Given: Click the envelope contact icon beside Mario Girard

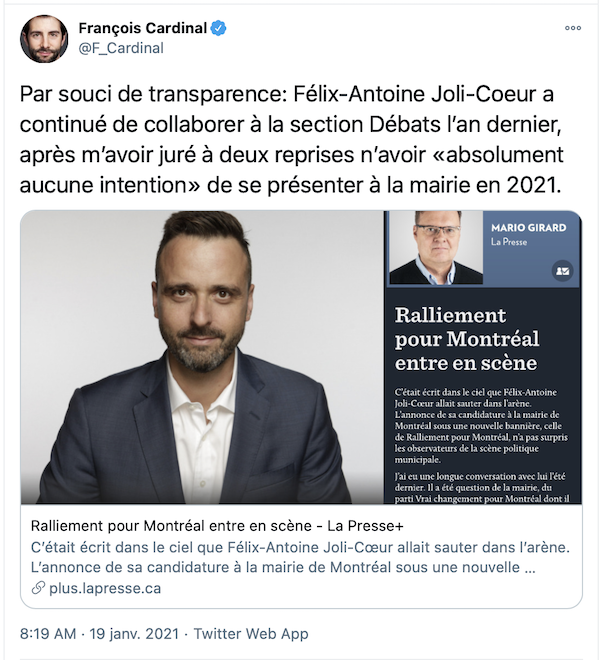Looking at the screenshot, I should click(x=563, y=271).
